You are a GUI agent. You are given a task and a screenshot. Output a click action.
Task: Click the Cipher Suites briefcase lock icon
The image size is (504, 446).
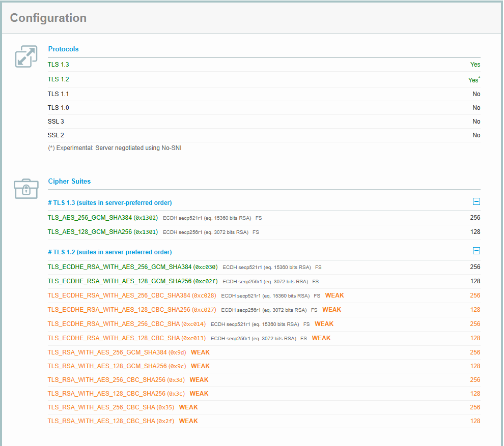tap(26, 189)
